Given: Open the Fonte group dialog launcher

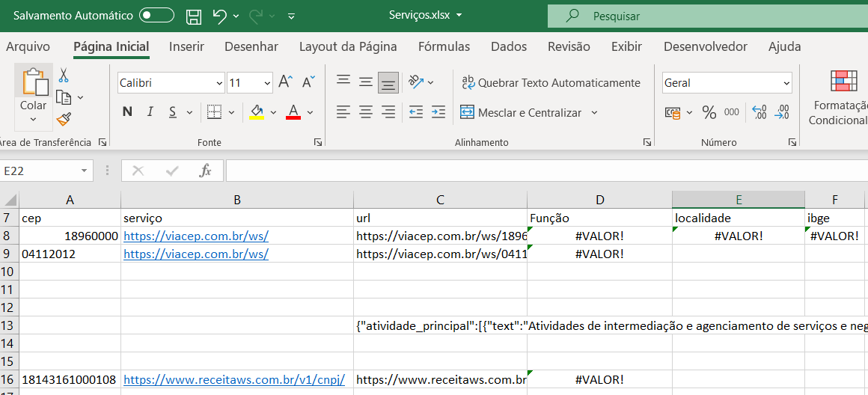Looking at the screenshot, I should [x=318, y=142].
